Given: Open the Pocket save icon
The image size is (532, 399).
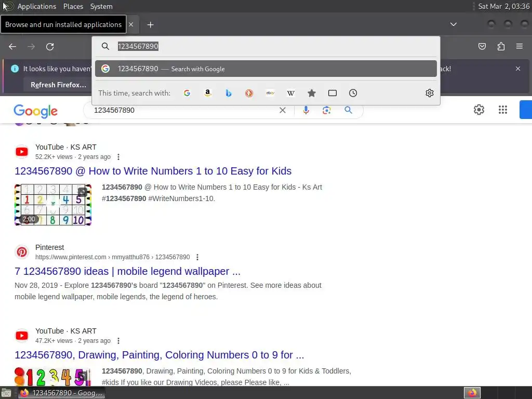Looking at the screenshot, I should [482, 46].
